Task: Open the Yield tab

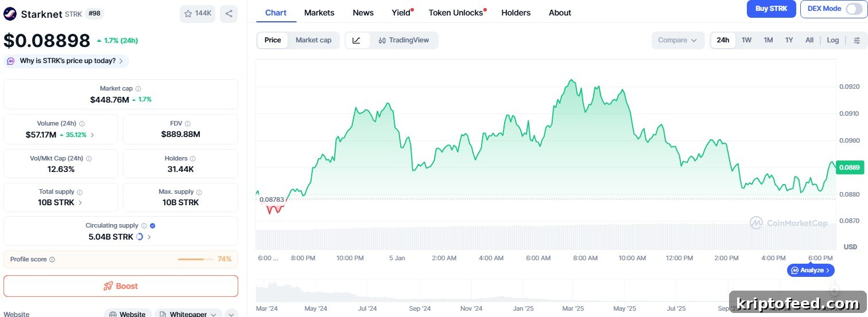Action: point(401,13)
